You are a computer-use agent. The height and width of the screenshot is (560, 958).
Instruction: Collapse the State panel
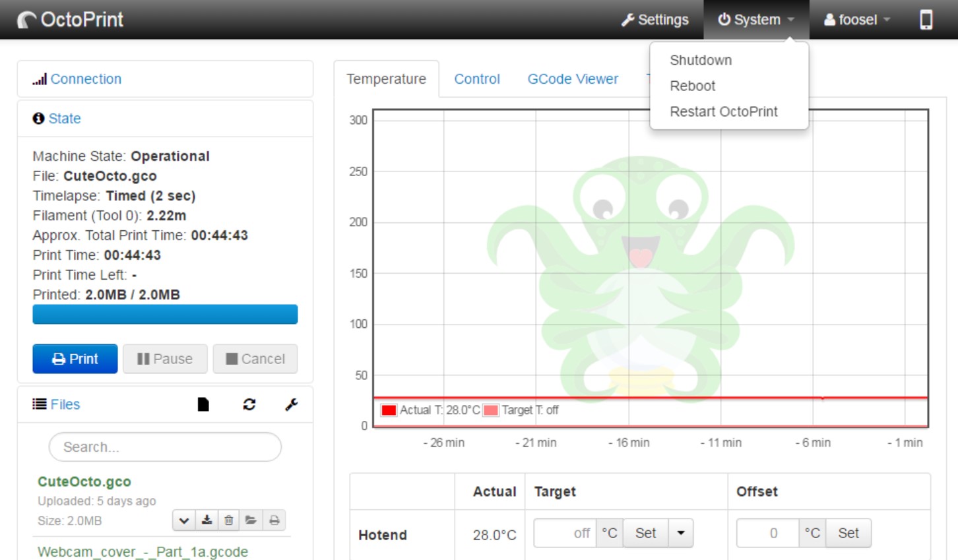65,119
